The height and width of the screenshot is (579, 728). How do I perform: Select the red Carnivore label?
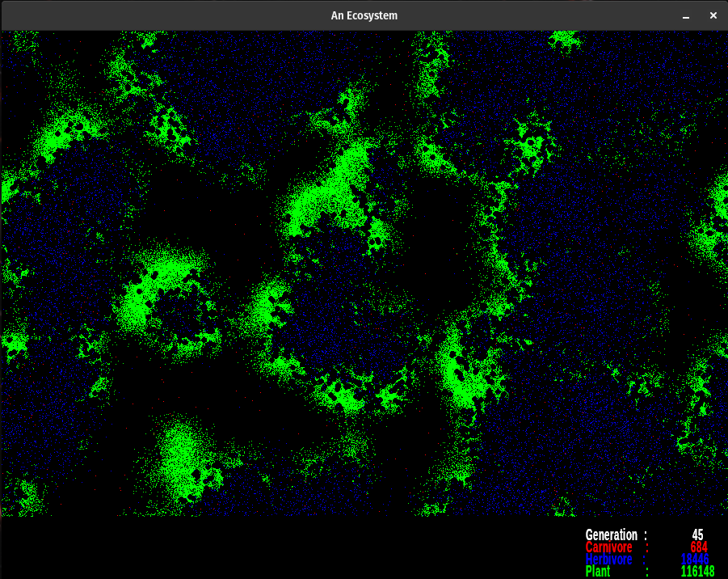click(x=608, y=547)
